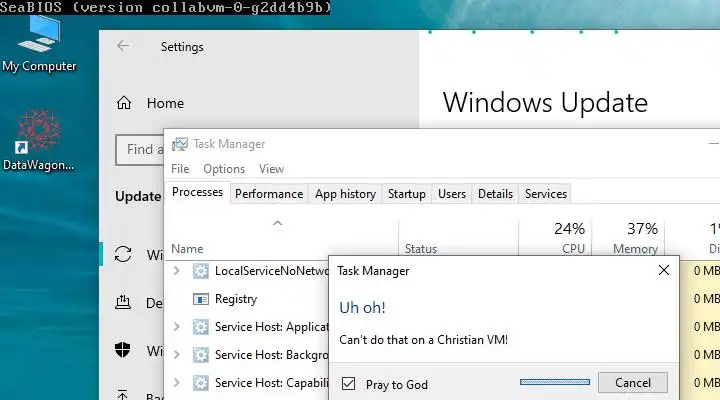
Task: Click the Home icon in Settings
Action: [125, 102]
